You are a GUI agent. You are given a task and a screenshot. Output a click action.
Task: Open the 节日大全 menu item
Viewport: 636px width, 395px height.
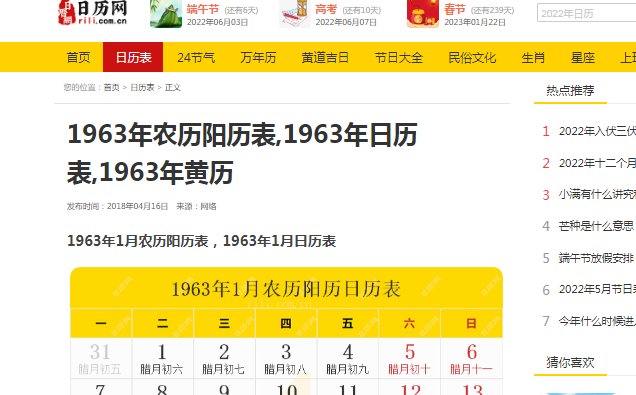(398, 57)
